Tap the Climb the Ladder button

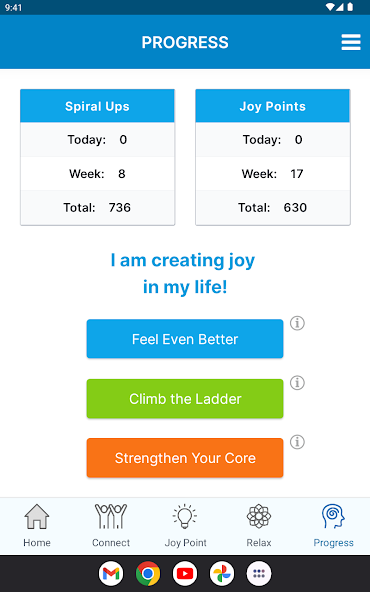tap(185, 398)
